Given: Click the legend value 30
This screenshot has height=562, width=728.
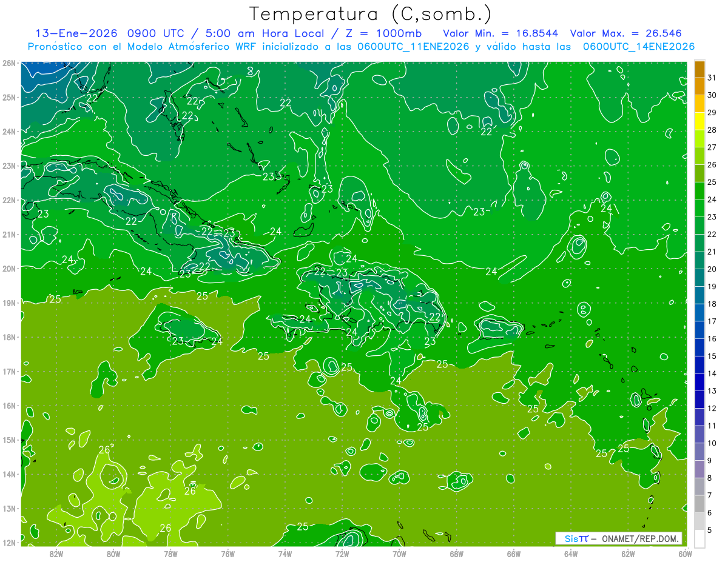Looking at the screenshot, I should pyautogui.click(x=712, y=95).
